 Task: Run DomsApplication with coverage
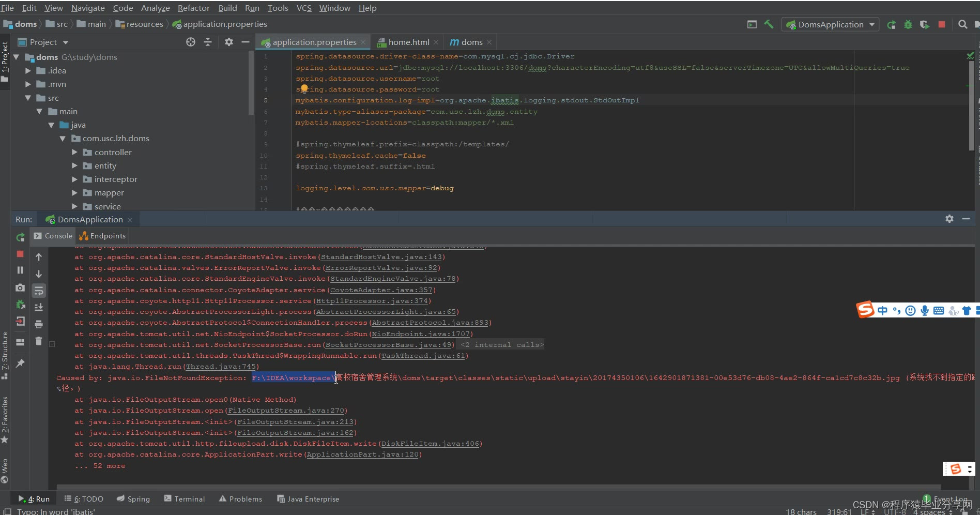(x=925, y=24)
